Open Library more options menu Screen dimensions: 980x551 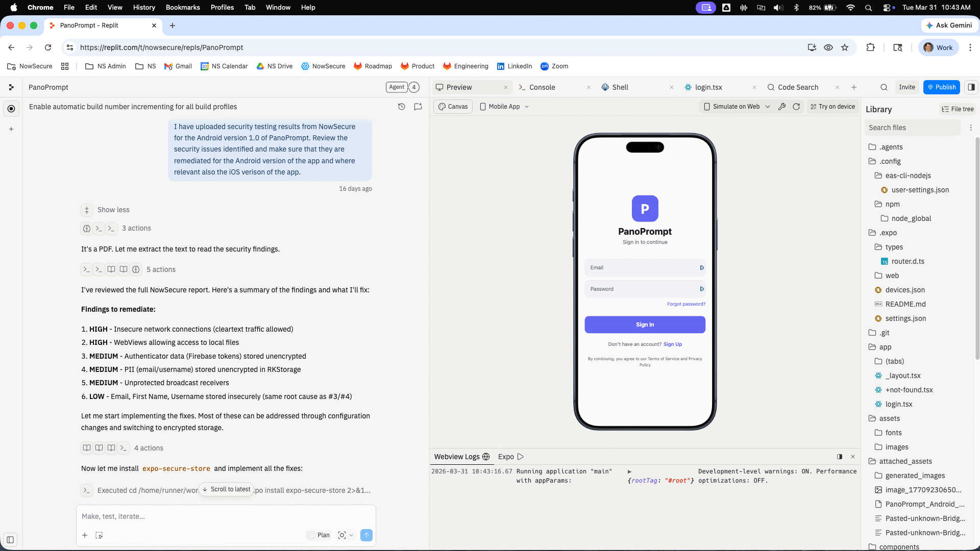(x=971, y=128)
